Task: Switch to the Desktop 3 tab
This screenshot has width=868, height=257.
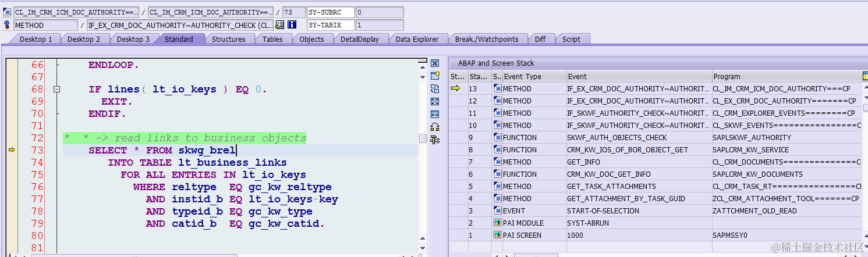Action: (133, 39)
